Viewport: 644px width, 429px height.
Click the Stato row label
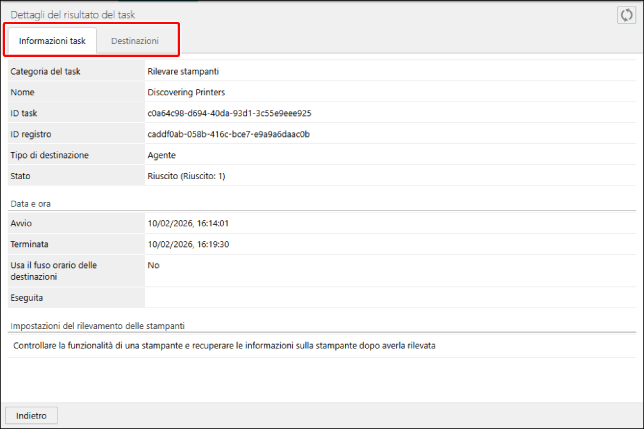tap(21, 176)
